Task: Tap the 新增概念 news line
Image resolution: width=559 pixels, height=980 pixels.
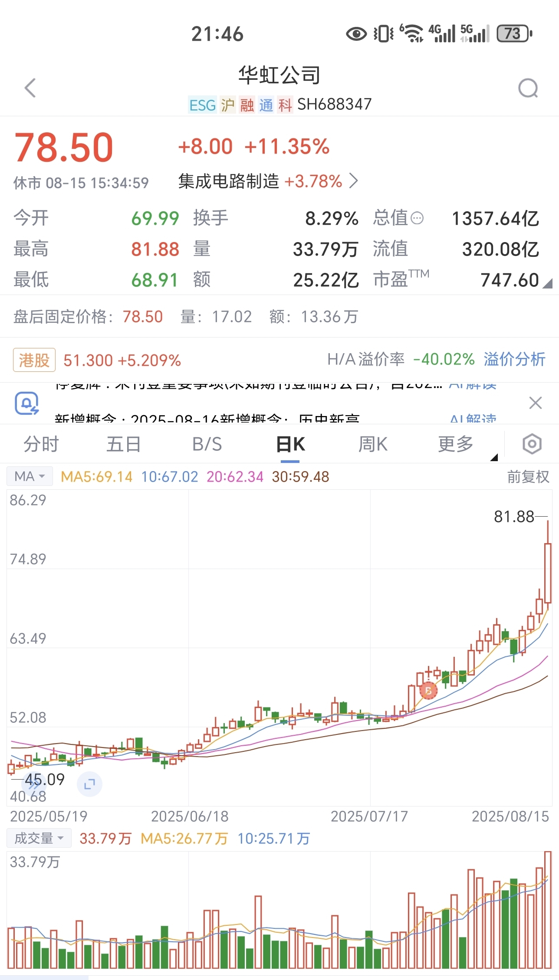Action: pos(207,419)
